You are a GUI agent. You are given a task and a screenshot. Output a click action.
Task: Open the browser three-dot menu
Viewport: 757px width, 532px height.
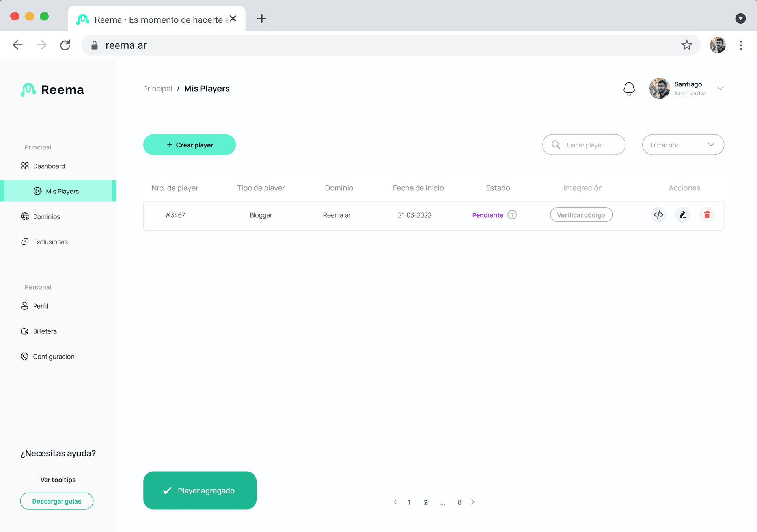point(741,45)
